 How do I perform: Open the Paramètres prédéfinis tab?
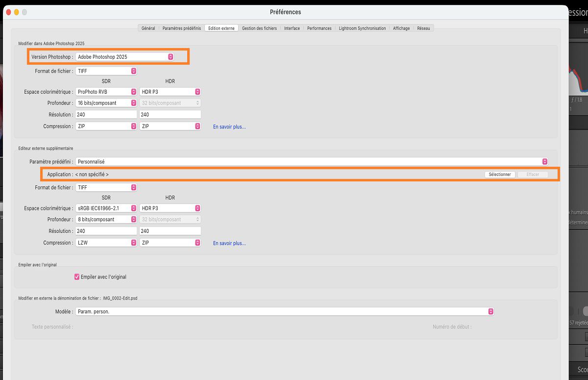182,28
